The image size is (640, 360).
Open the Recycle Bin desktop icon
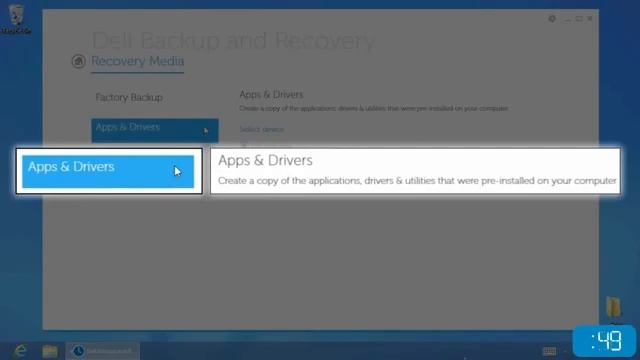pyautogui.click(x=16, y=18)
